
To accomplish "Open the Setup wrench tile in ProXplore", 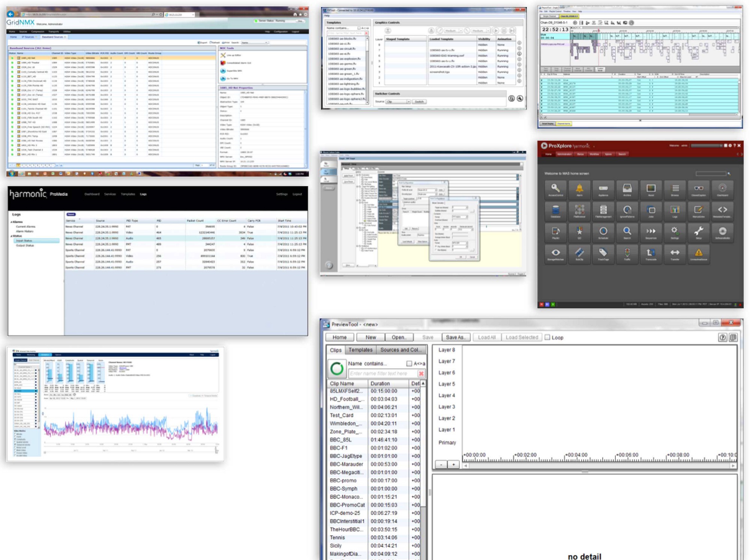I will click(x=699, y=233).
